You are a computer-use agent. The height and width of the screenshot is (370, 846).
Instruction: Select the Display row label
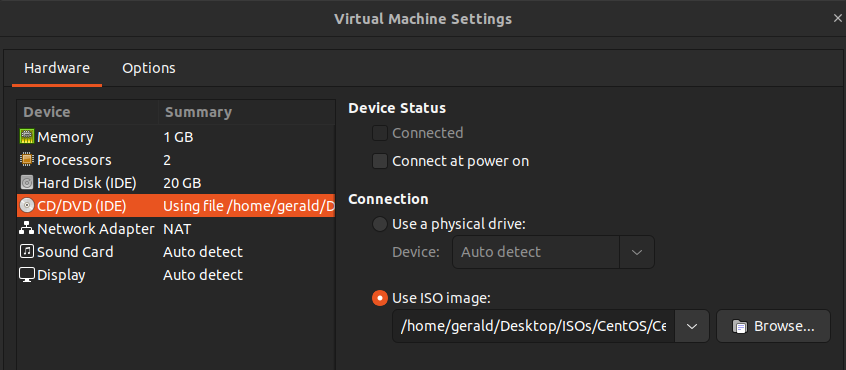(x=61, y=275)
